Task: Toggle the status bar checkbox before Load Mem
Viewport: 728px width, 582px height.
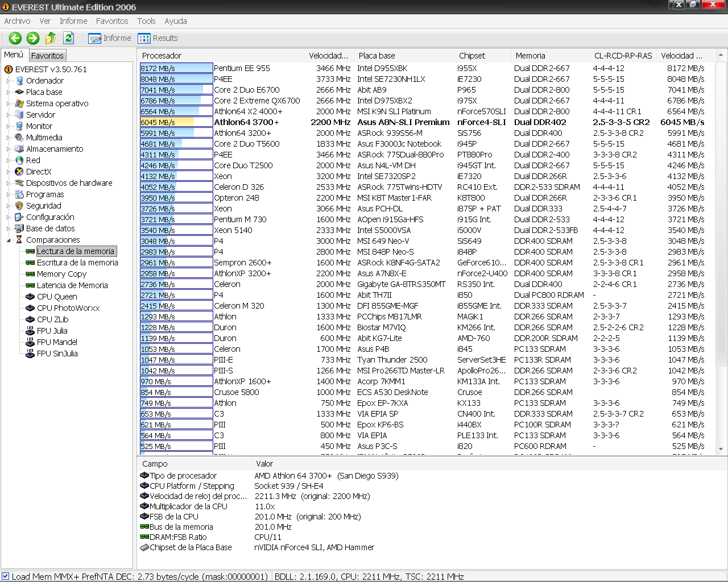Action: pyautogui.click(x=6, y=576)
